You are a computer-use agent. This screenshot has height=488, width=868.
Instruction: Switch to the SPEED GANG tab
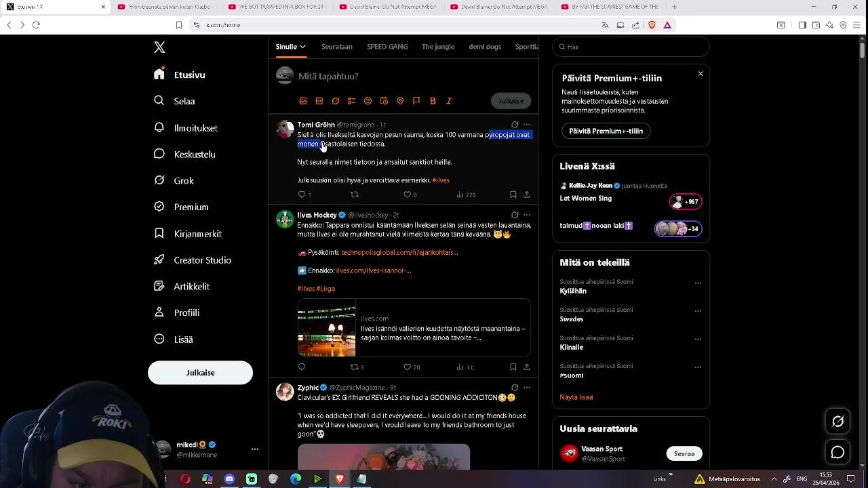coord(387,47)
